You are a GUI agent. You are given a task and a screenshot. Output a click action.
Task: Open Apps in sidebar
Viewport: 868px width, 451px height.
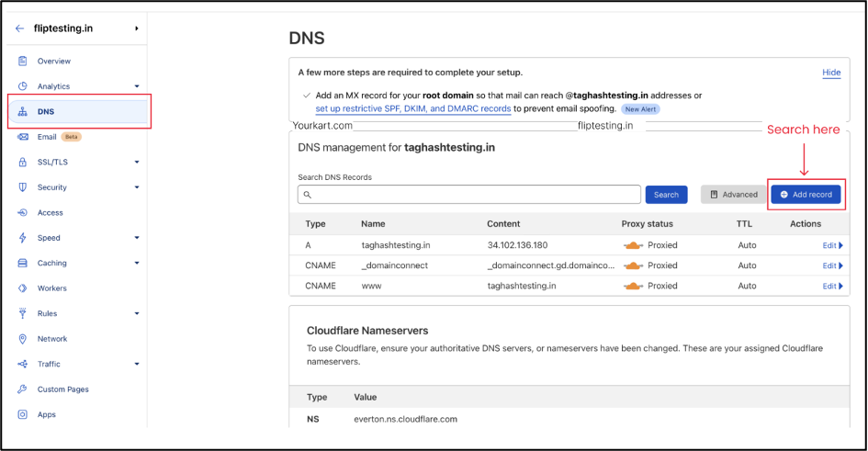(x=47, y=414)
